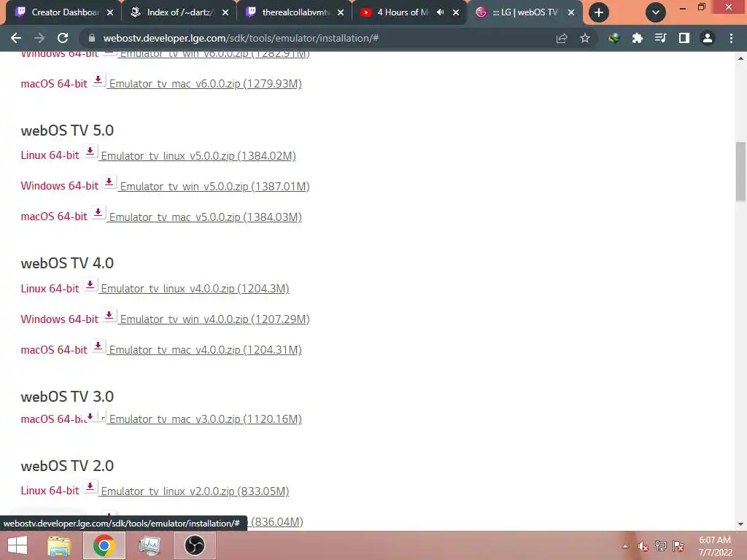
Task: Close the Index of /~dartz tab
Action: point(225,12)
